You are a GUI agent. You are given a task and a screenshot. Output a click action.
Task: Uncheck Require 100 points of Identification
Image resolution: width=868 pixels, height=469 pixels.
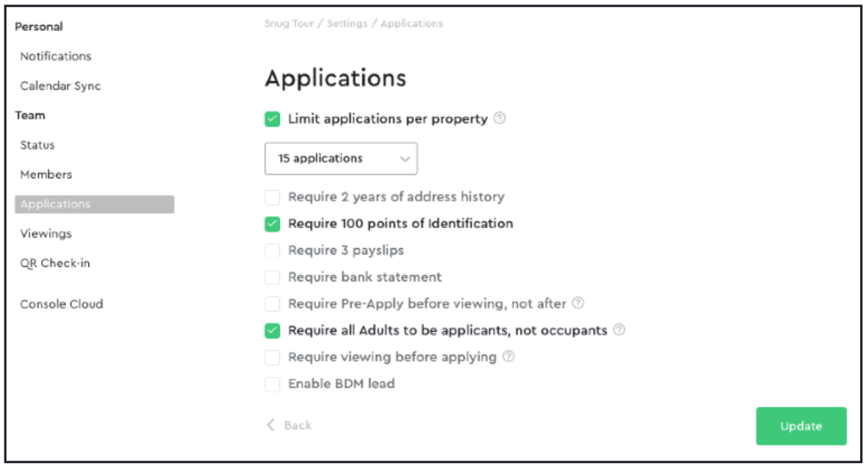pos(272,224)
